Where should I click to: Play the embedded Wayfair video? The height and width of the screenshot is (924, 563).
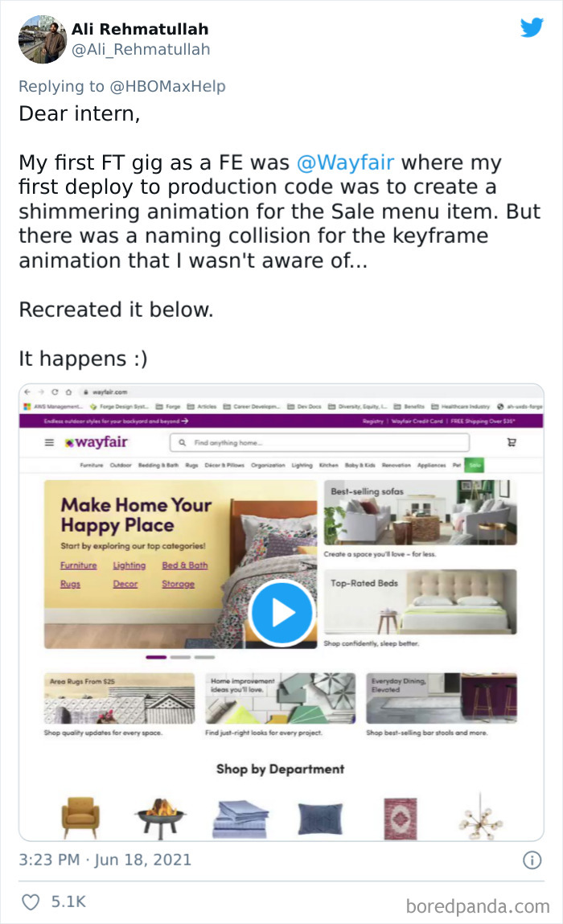pyautogui.click(x=281, y=613)
